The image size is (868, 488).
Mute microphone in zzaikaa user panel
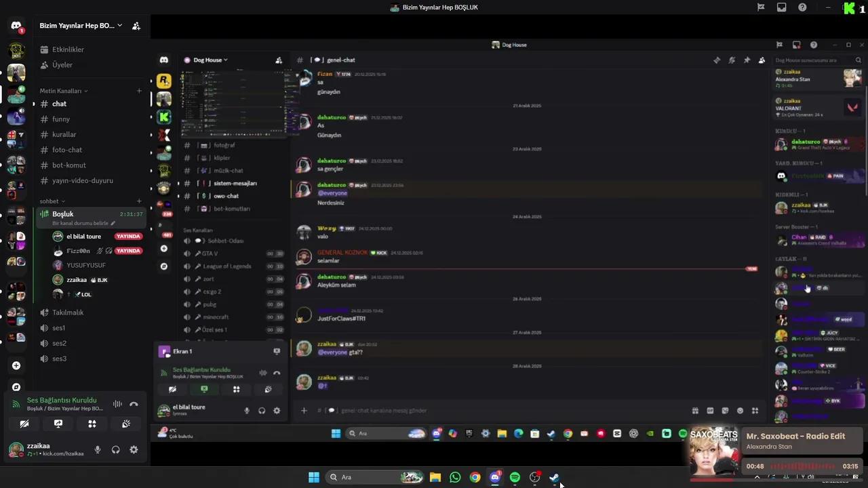pyautogui.click(x=98, y=449)
